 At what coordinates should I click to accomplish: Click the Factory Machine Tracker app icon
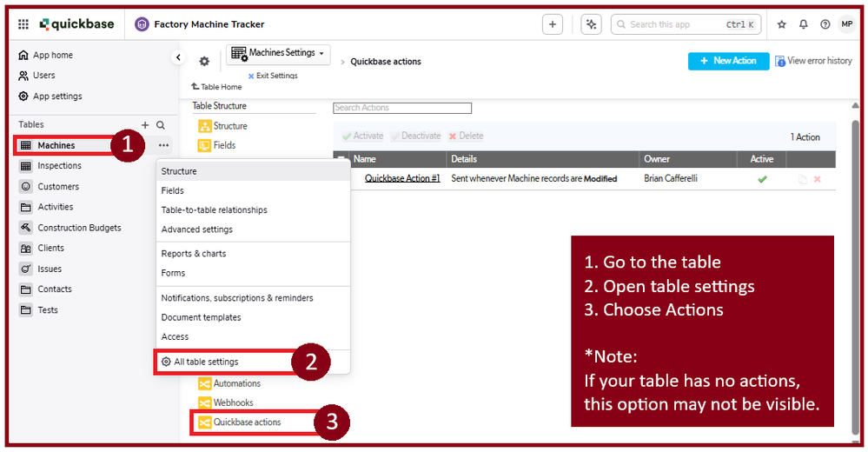142,24
